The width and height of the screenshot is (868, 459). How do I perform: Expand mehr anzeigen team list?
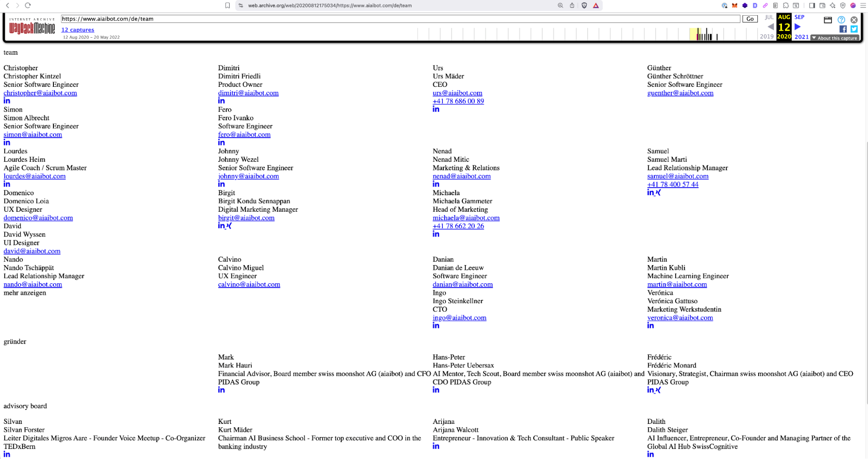(25, 293)
